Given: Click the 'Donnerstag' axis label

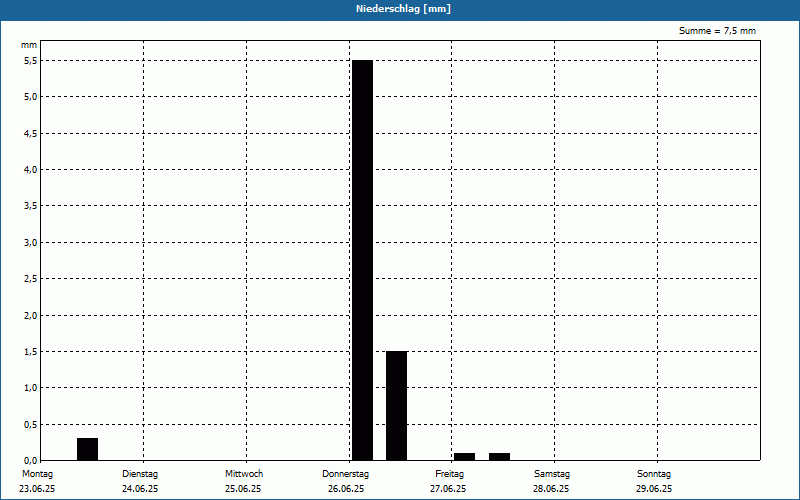Looking at the screenshot, I should point(345,474).
